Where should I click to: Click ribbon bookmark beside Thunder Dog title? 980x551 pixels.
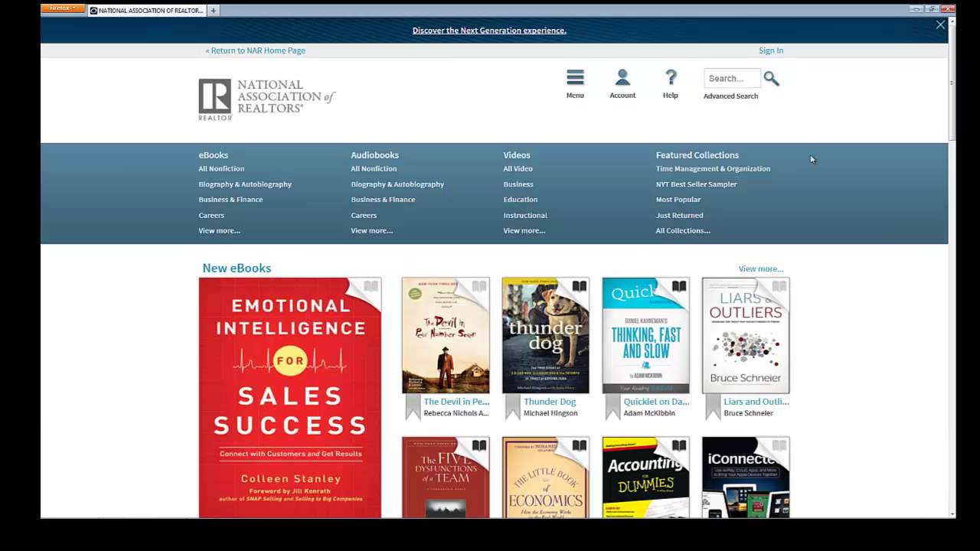pos(513,407)
